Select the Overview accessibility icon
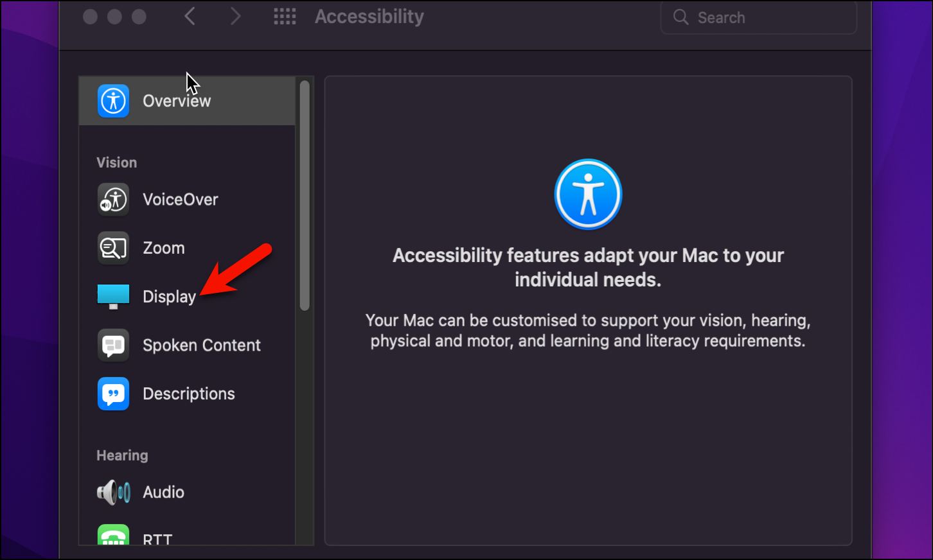 [x=113, y=101]
